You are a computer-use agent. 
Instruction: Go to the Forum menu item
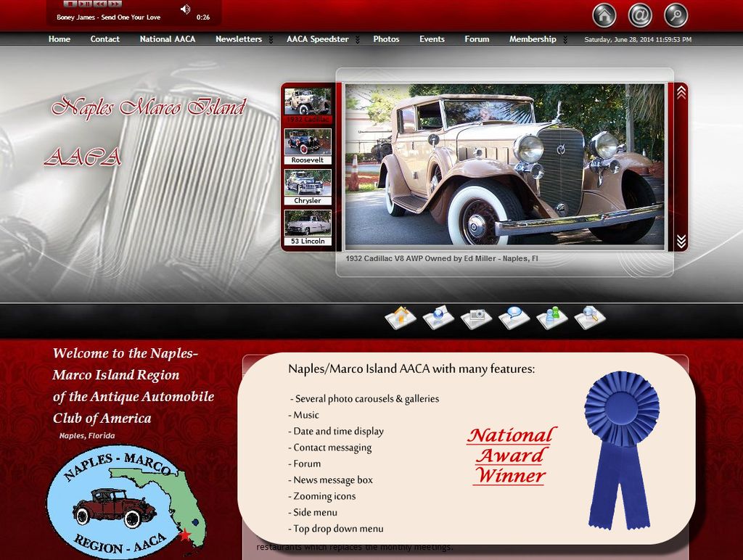(477, 39)
